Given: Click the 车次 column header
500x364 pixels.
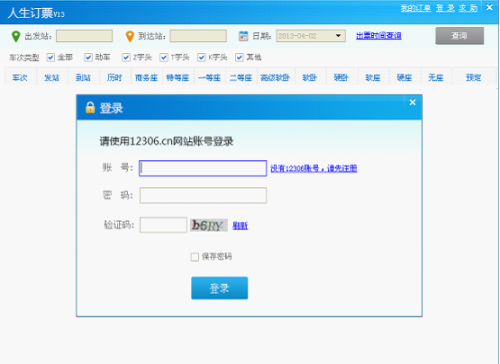Looking at the screenshot, I should 20,78.
